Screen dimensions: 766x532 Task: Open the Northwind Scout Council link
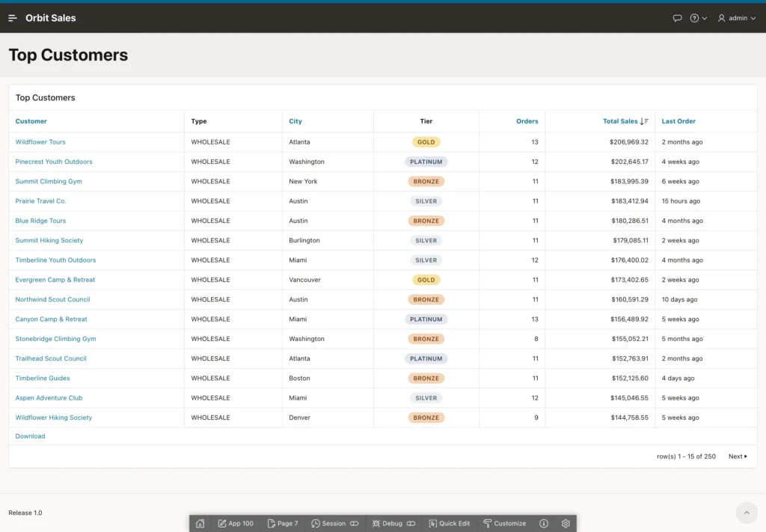(52, 299)
